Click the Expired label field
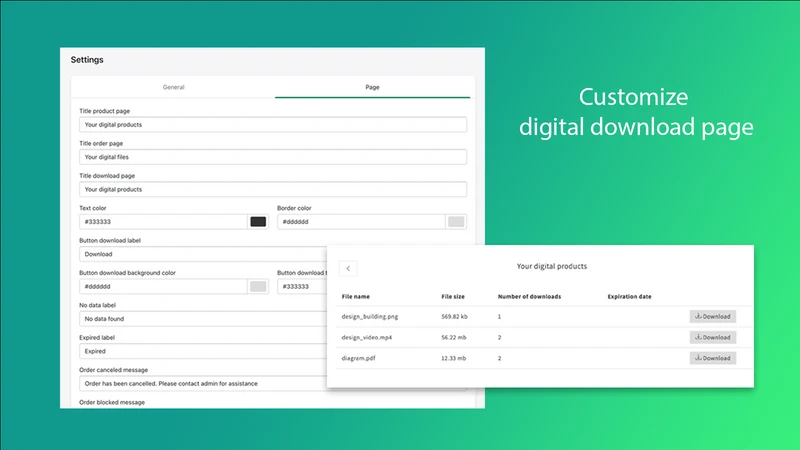Image resolution: width=800 pixels, height=450 pixels. pyautogui.click(x=203, y=352)
